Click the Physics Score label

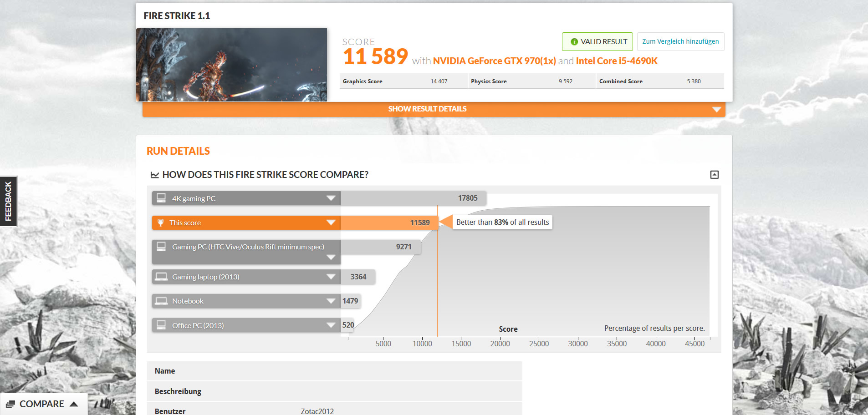[x=489, y=81]
